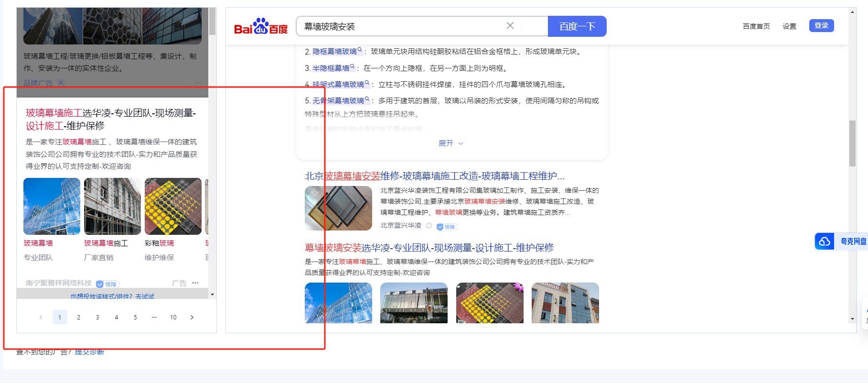Open the 挂架式幕墙玻璃 term link
The image size is (868, 384).
coord(338,85)
